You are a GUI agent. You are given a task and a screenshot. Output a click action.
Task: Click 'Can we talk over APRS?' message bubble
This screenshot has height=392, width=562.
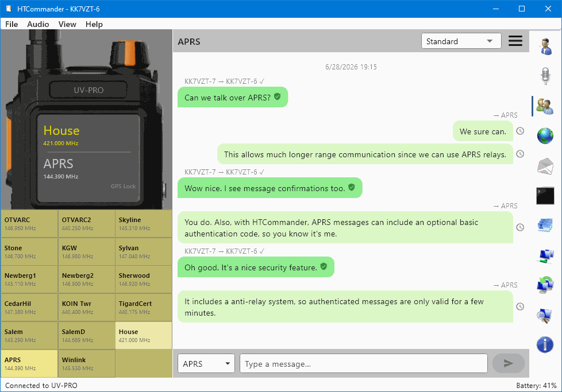pos(233,97)
